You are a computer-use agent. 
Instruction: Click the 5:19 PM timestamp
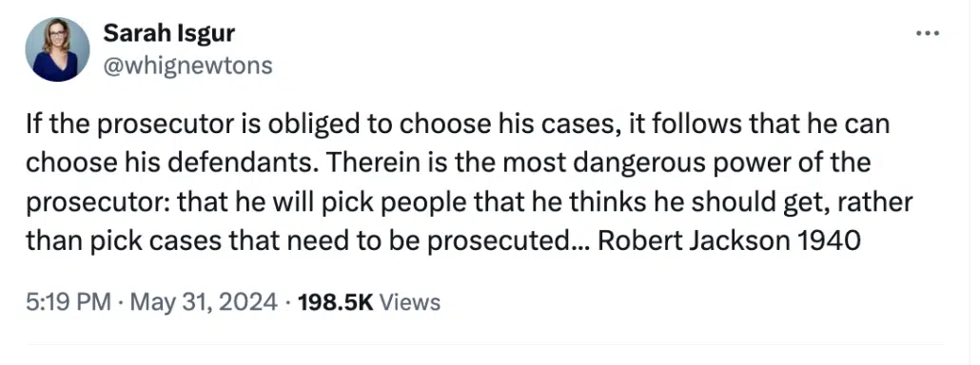[68, 302]
